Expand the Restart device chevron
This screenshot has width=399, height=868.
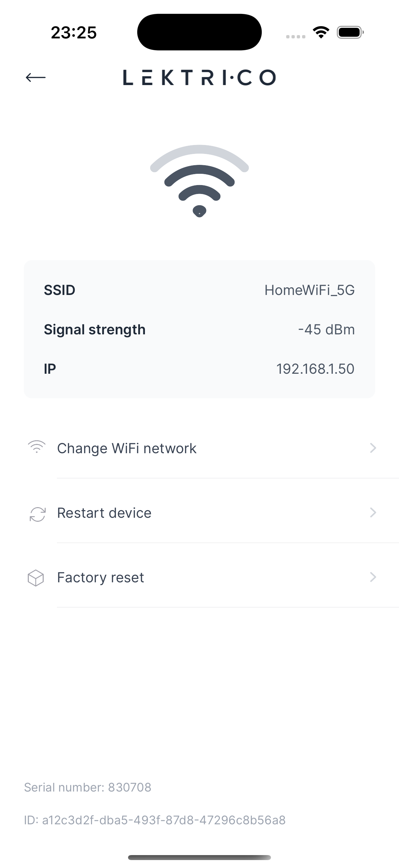(373, 512)
